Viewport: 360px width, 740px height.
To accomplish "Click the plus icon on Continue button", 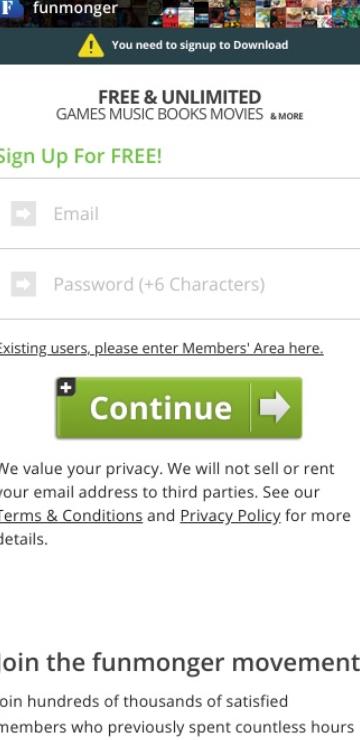I will click(66, 387).
